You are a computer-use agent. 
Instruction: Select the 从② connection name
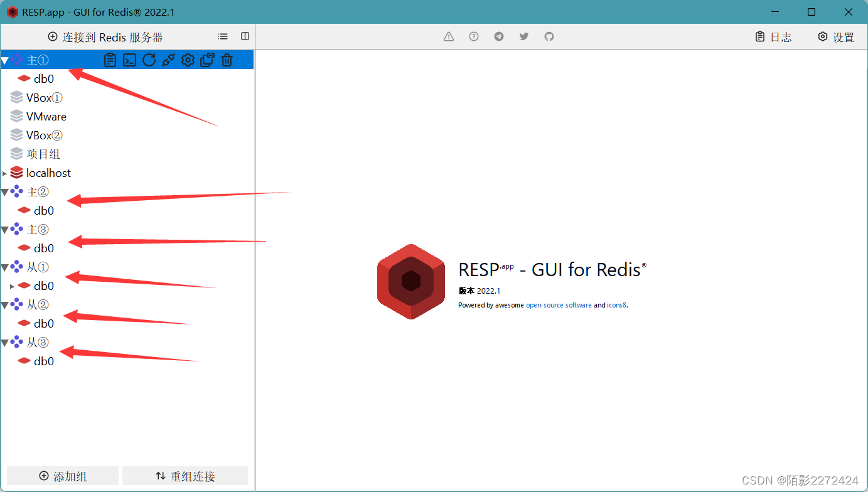(x=38, y=305)
